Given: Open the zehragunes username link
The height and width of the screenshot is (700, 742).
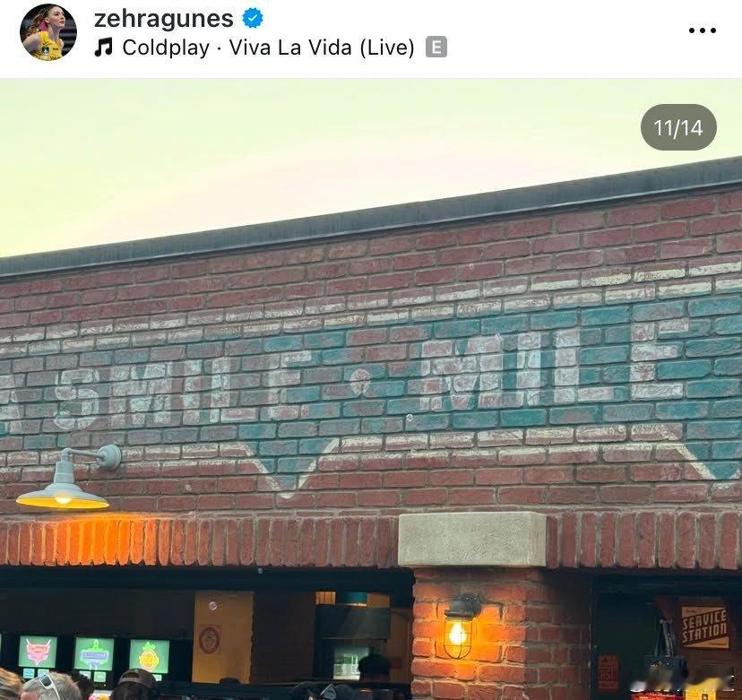Looking at the screenshot, I should tap(164, 19).
